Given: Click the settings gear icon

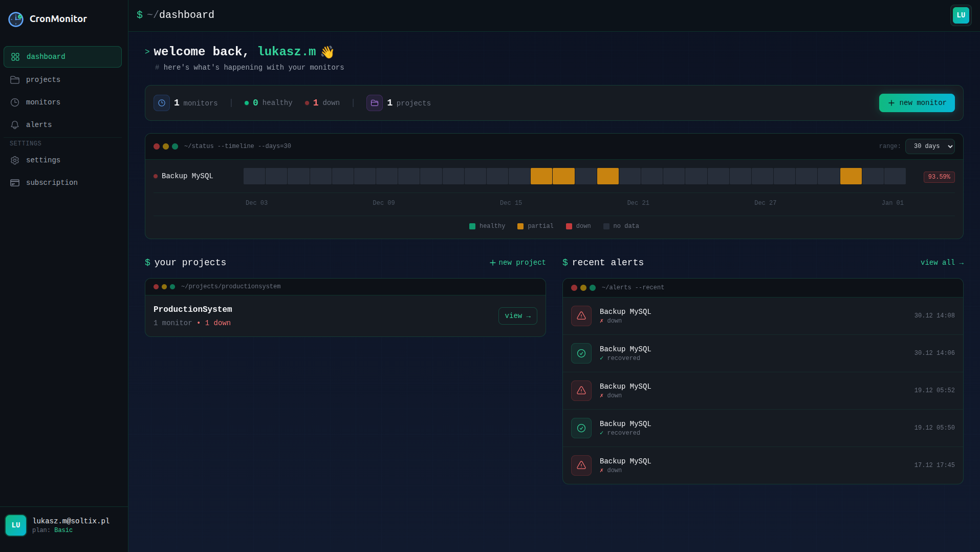Looking at the screenshot, I should click(15, 160).
